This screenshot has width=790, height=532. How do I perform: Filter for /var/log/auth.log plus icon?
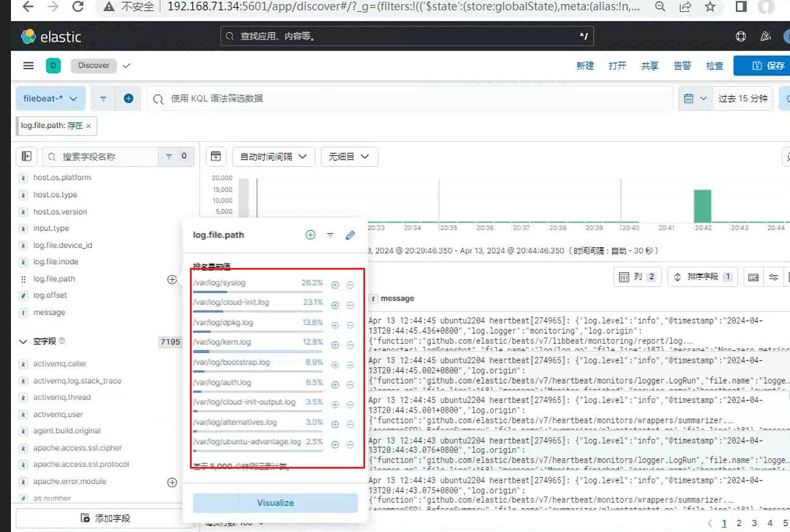click(x=335, y=384)
